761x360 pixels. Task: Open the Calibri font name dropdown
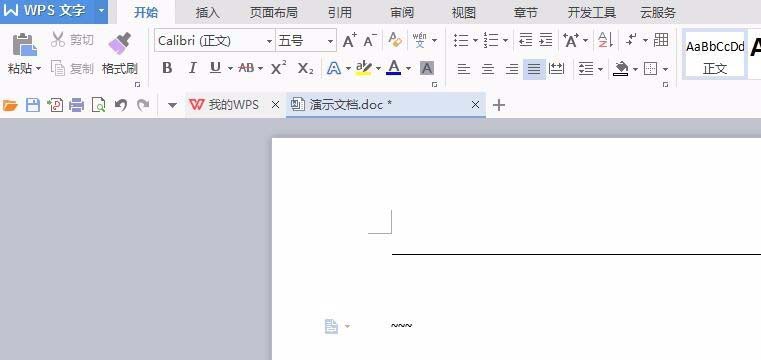click(x=269, y=41)
